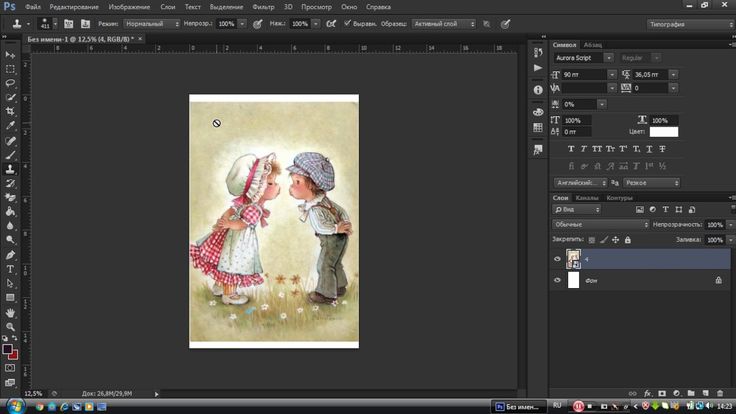Select the Rectangle shape tool
Screen dimensions: 736x414
(10, 298)
